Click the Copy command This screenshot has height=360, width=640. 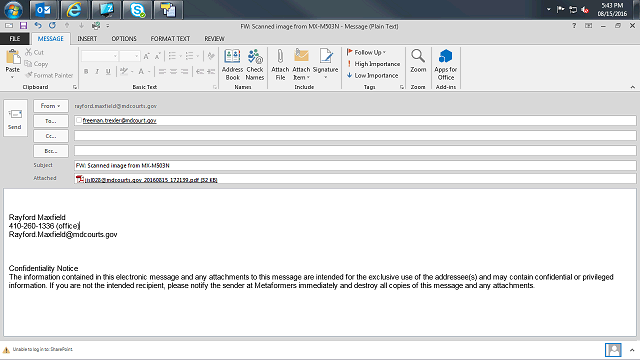tap(36, 64)
